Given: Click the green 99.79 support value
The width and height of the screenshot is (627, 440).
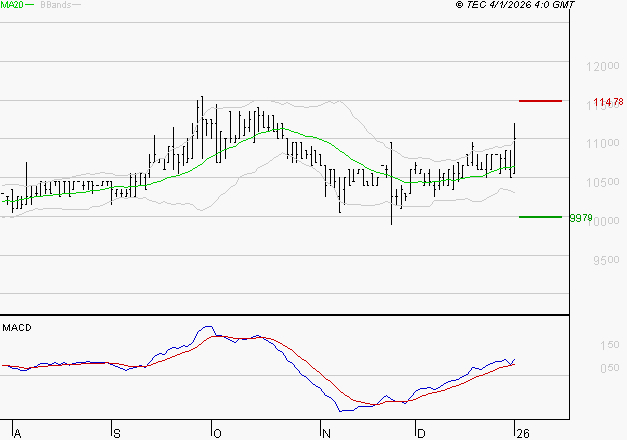Looking at the screenshot, I should (x=581, y=218).
